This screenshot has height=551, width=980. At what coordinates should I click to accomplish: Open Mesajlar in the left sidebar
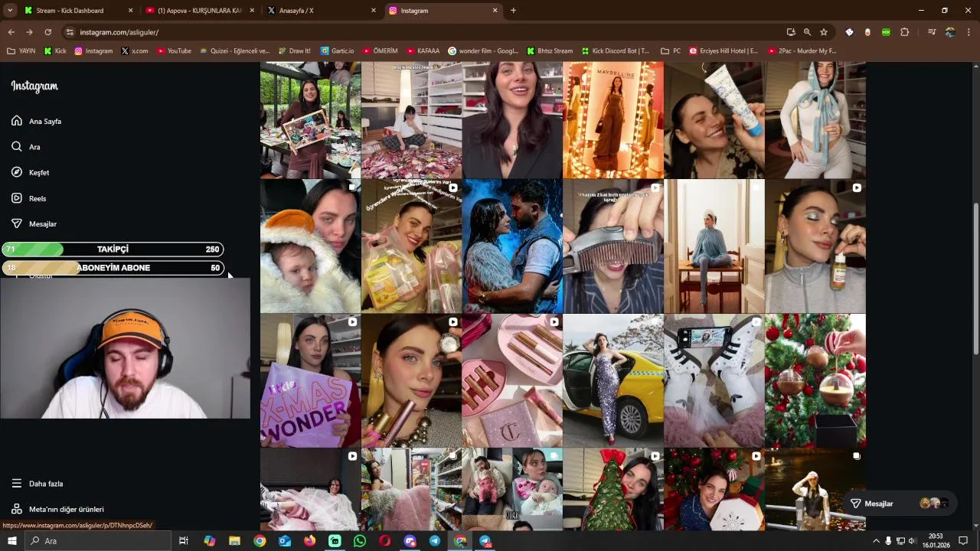(x=34, y=223)
